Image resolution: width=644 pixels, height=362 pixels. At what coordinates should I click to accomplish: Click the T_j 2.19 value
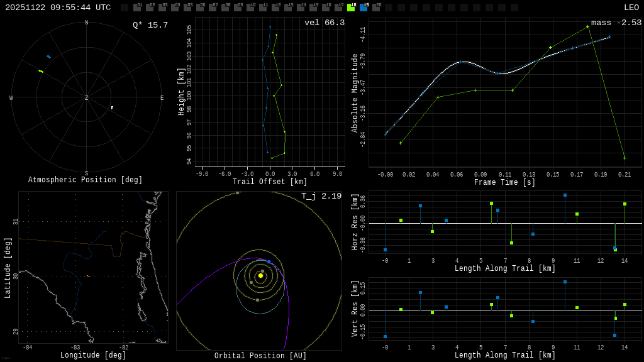(321, 196)
